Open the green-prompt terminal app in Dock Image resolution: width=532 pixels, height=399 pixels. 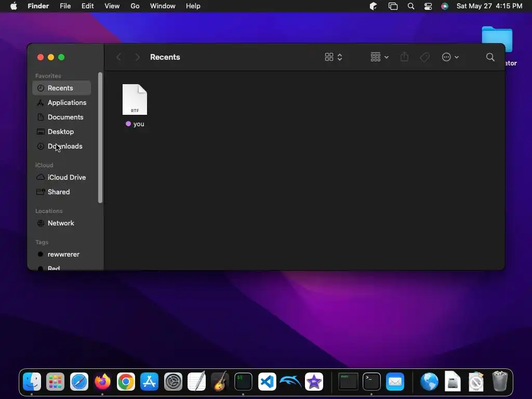243,382
